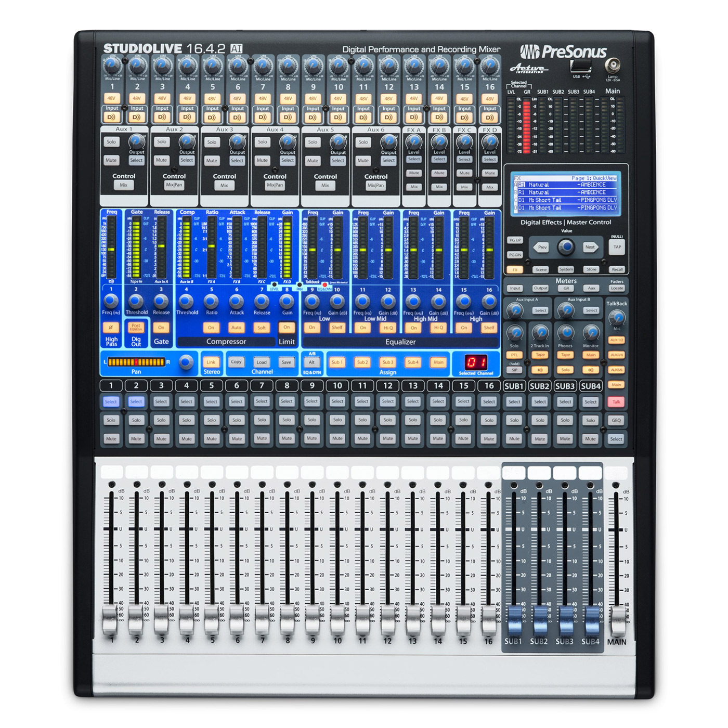Route talkback to AUX 1/2
Viewport: 728px width, 728px height.
(617, 340)
